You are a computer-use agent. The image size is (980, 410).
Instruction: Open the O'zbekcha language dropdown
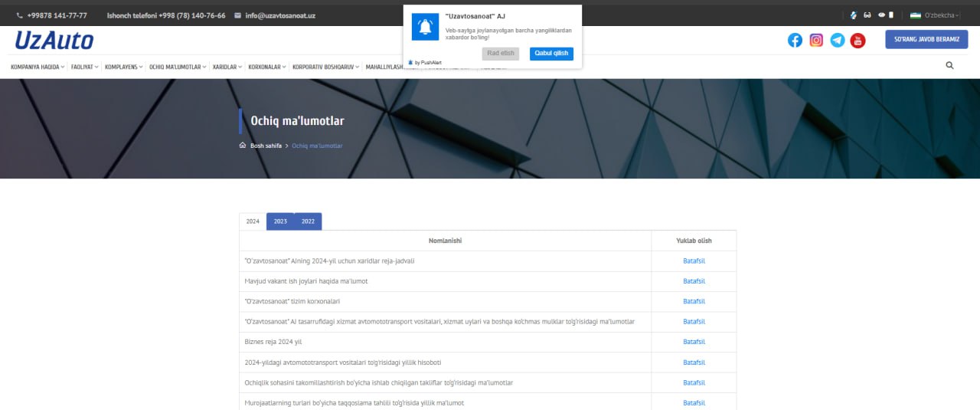941,15
